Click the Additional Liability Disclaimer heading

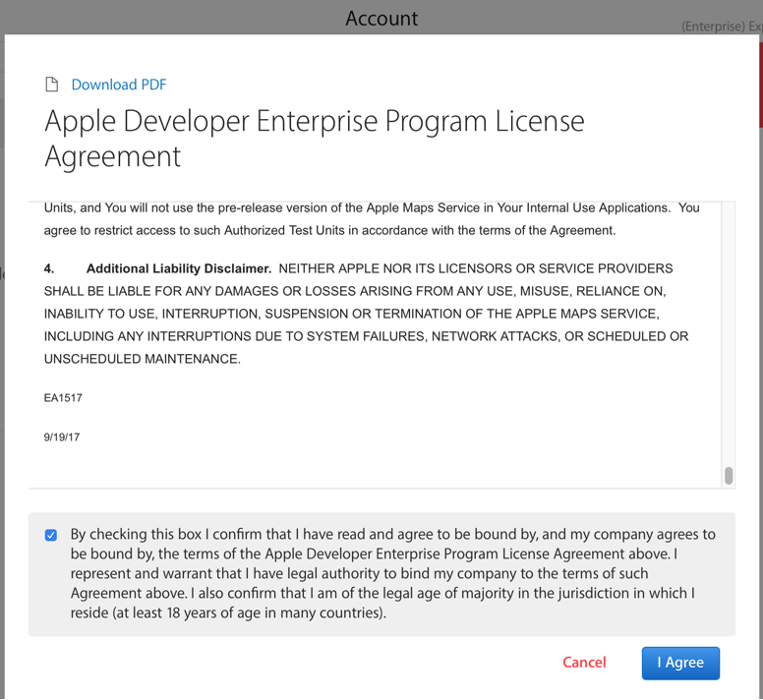179,268
